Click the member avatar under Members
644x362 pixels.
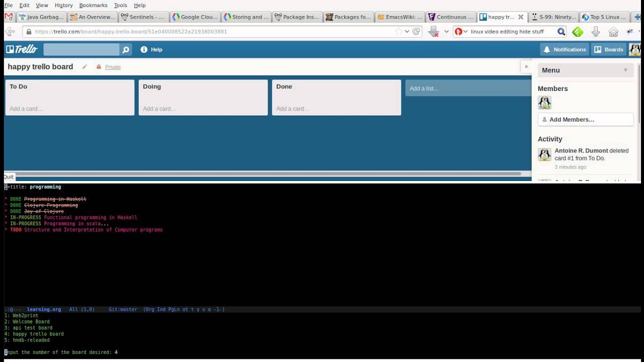pos(544,103)
